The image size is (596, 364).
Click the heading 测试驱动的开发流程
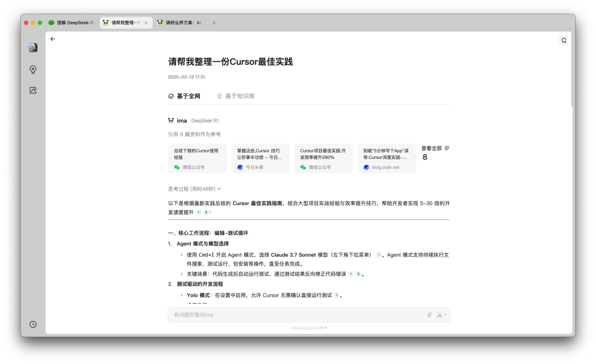[x=200, y=284]
